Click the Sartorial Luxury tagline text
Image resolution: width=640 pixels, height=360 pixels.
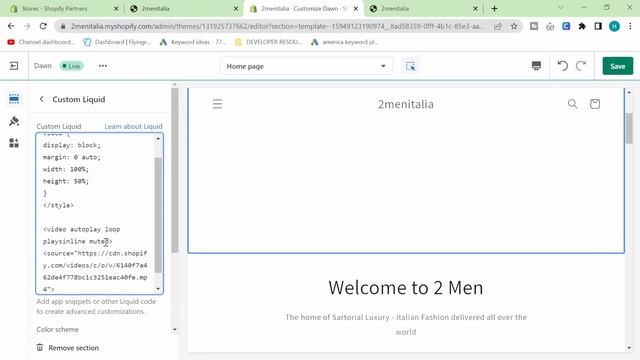(x=406, y=324)
